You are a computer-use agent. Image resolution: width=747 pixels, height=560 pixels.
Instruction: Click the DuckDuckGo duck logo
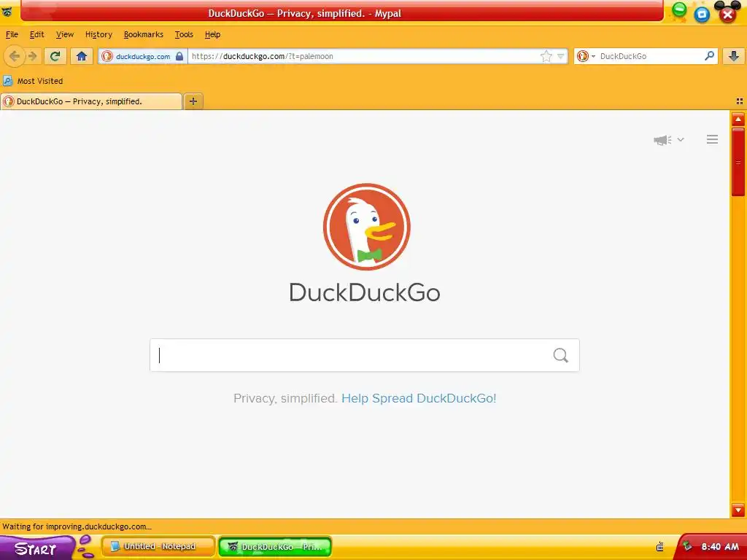[366, 227]
